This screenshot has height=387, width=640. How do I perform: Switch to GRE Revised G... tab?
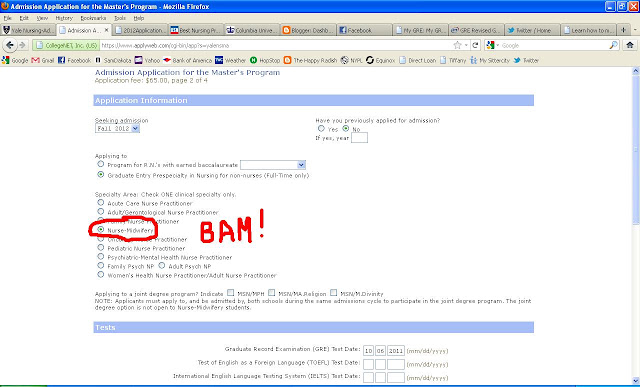476,30
